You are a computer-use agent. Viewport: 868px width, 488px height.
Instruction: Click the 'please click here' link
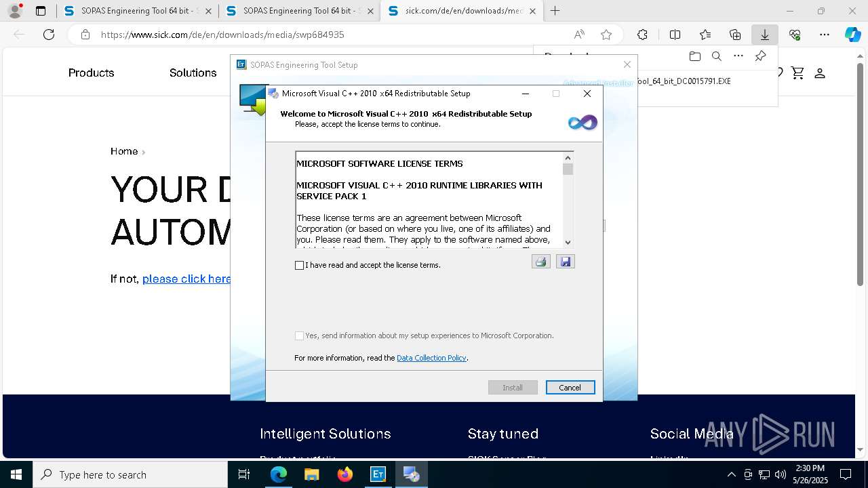[186, 279]
